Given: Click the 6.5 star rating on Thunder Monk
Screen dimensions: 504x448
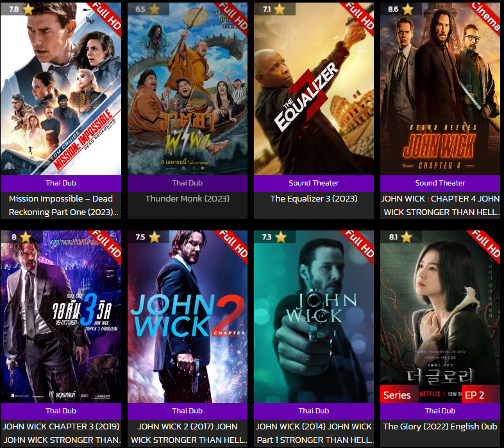Looking at the screenshot, I should click(x=147, y=9).
